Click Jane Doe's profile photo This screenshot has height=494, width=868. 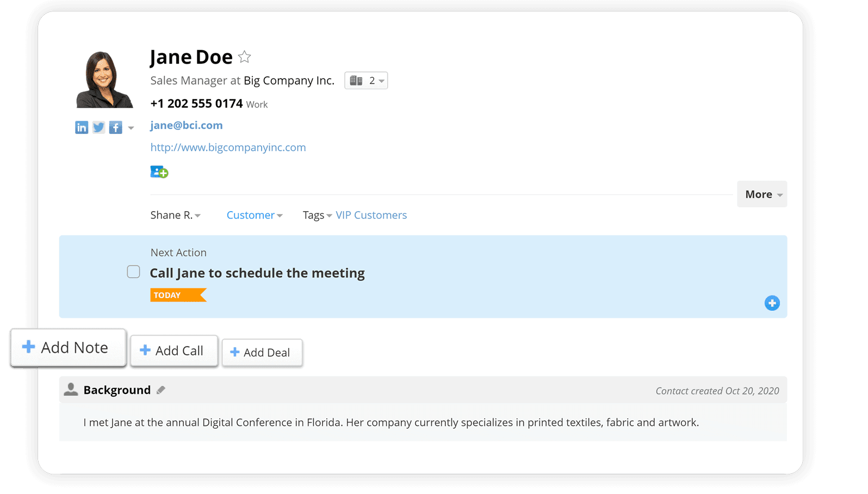pyautogui.click(x=104, y=79)
